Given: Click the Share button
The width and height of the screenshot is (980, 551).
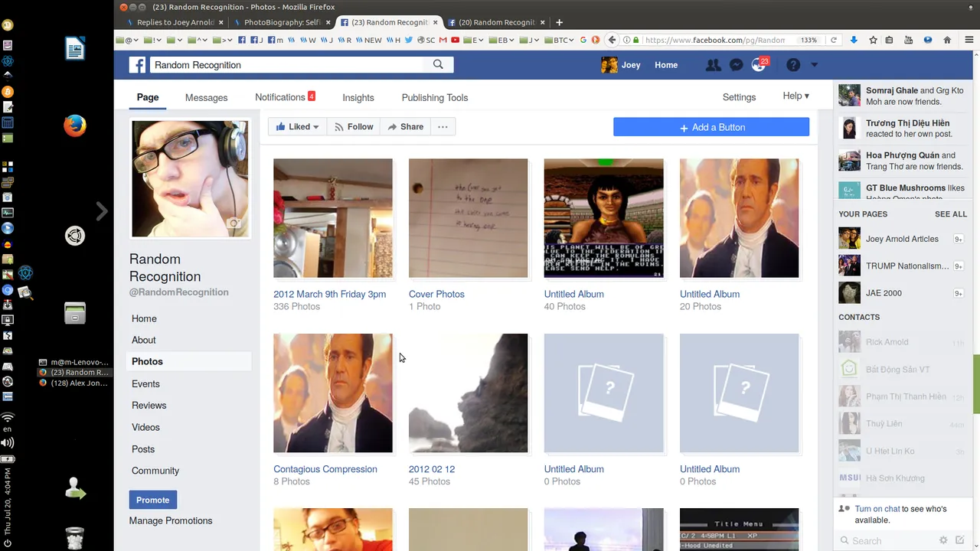Looking at the screenshot, I should click(405, 127).
